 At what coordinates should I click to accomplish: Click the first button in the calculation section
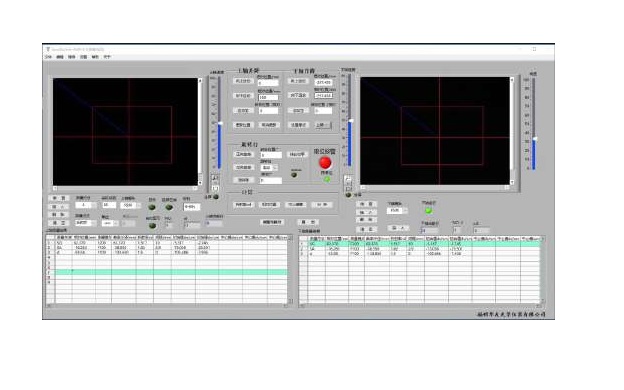pos(244,205)
